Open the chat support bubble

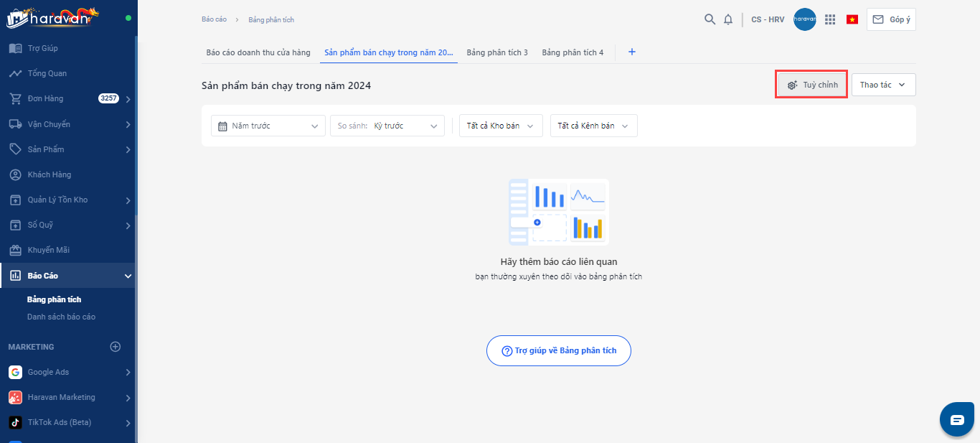(x=957, y=420)
